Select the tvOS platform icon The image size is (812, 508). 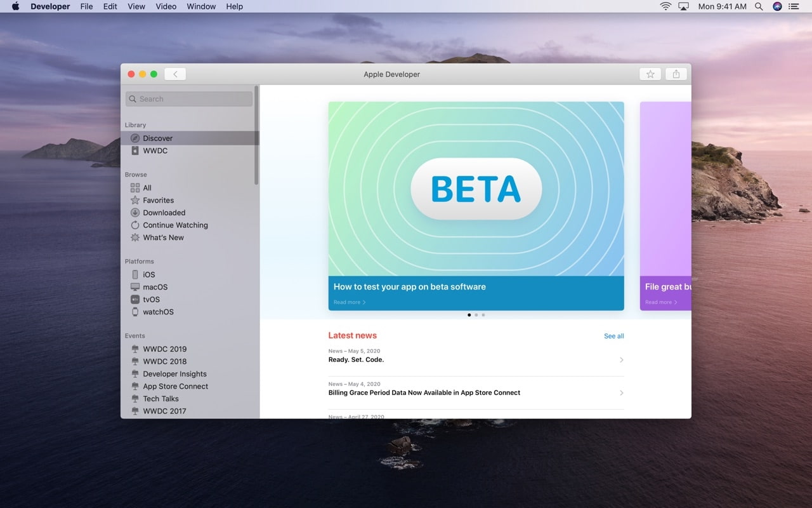pos(135,300)
